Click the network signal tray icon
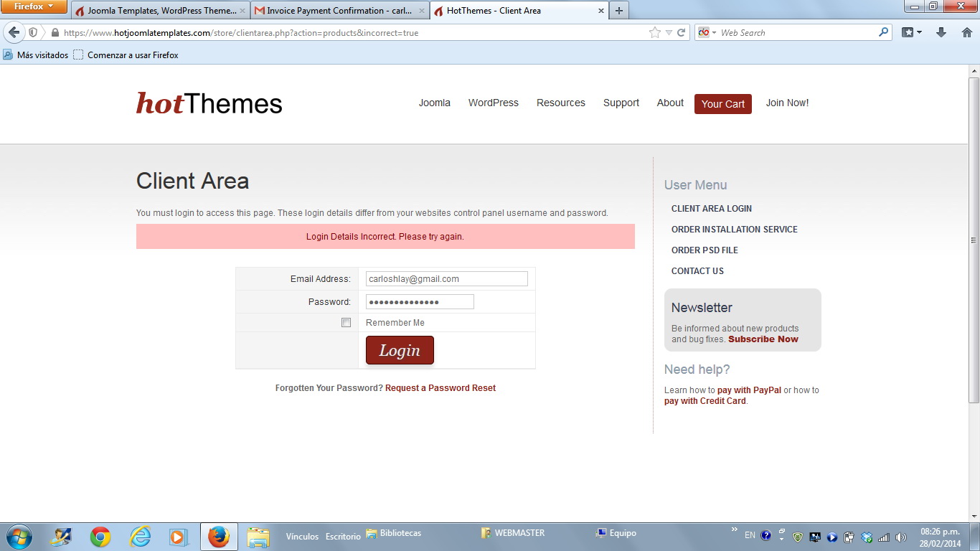Viewport: 980px width, 551px height. 884,537
